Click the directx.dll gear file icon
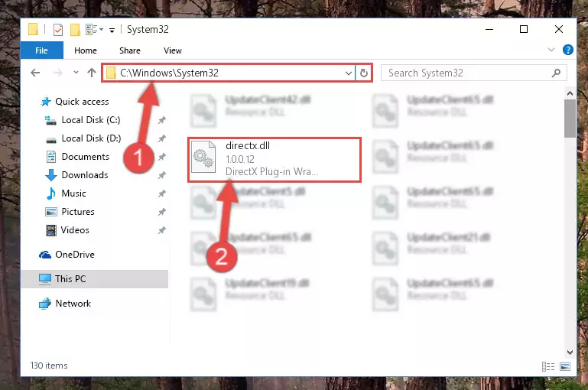 (x=203, y=157)
